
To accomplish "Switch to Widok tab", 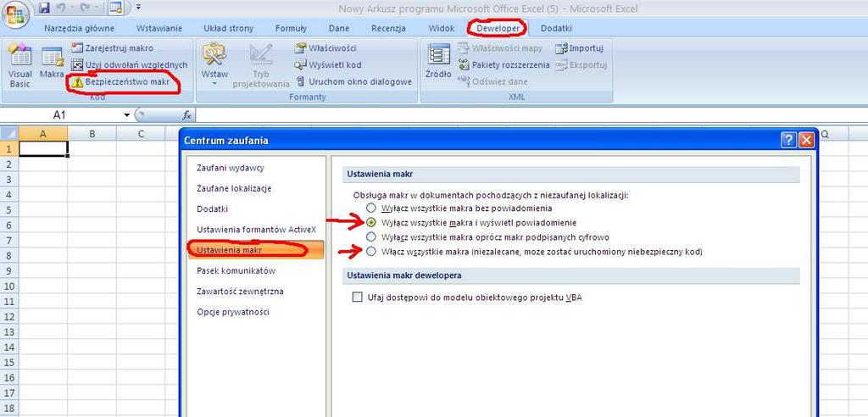I will (441, 28).
